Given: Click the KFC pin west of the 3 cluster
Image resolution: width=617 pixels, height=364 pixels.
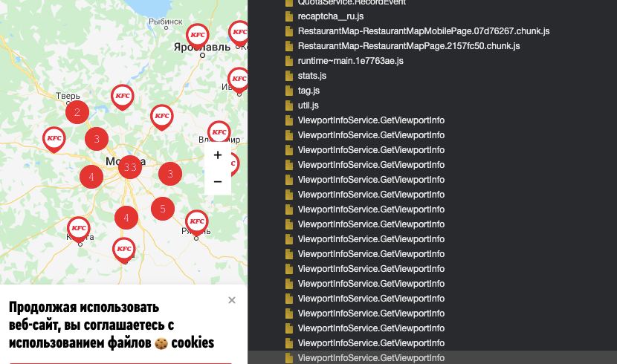Looking at the screenshot, I should pyautogui.click(x=54, y=139).
